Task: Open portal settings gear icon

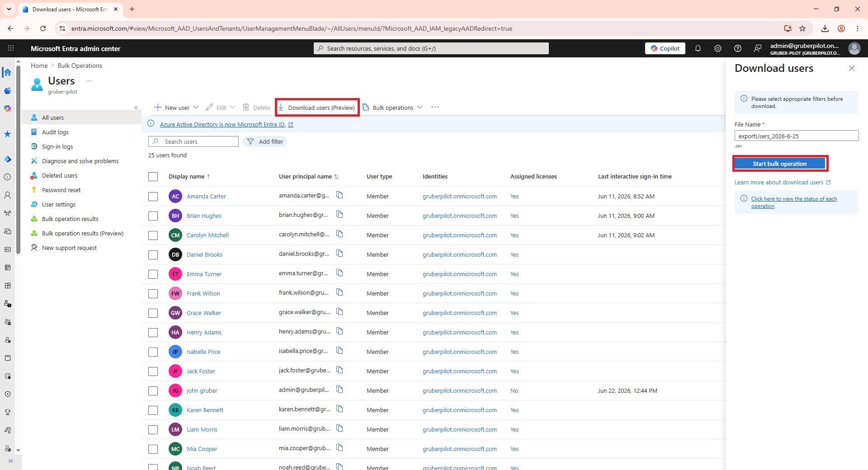Action: 718,48
